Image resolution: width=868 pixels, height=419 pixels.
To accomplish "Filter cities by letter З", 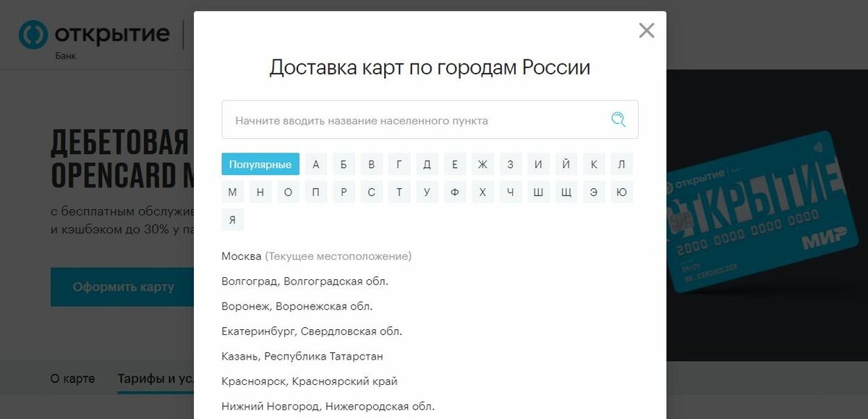I will tap(511, 164).
